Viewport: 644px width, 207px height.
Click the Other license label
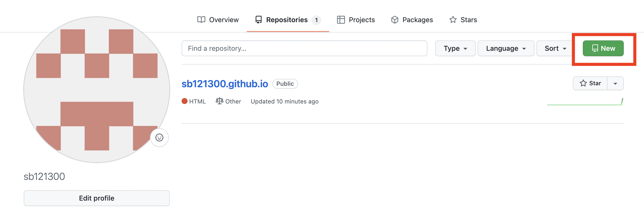tap(228, 101)
